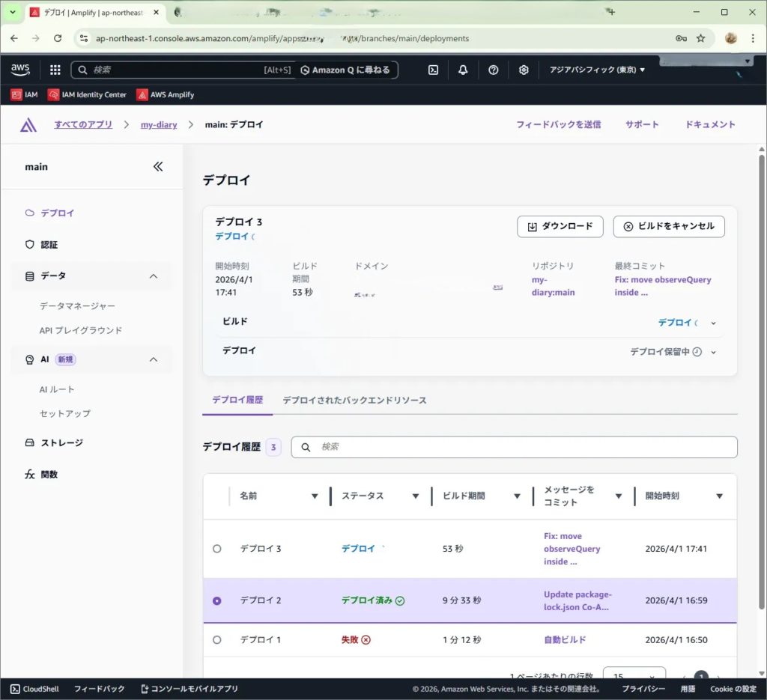Collapse the データ sidebar section
767x700 pixels.
click(154, 276)
